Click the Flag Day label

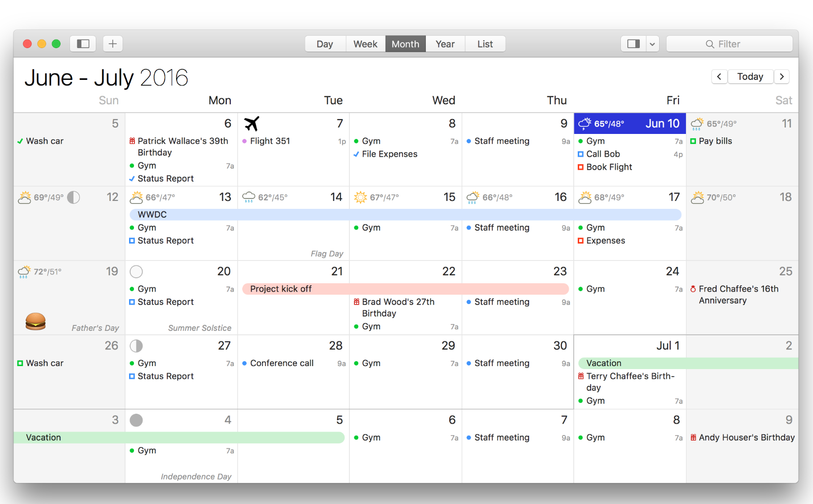[327, 253]
